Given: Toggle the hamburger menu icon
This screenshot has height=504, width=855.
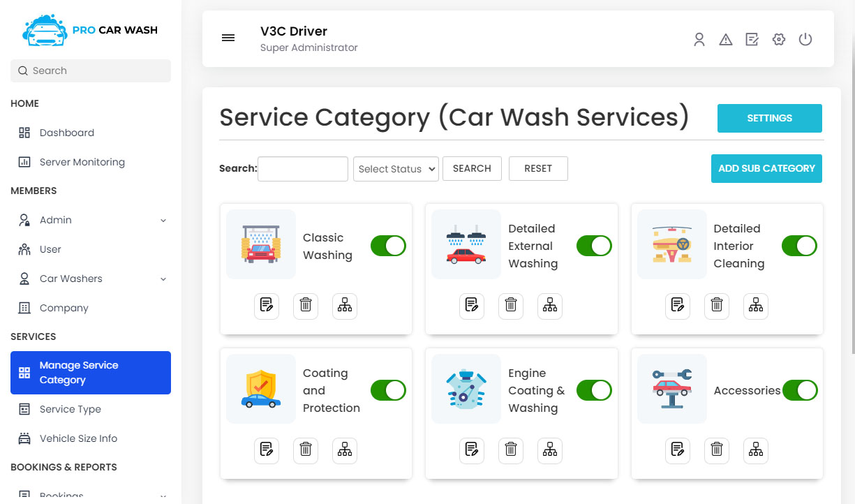Looking at the screenshot, I should coord(228,38).
